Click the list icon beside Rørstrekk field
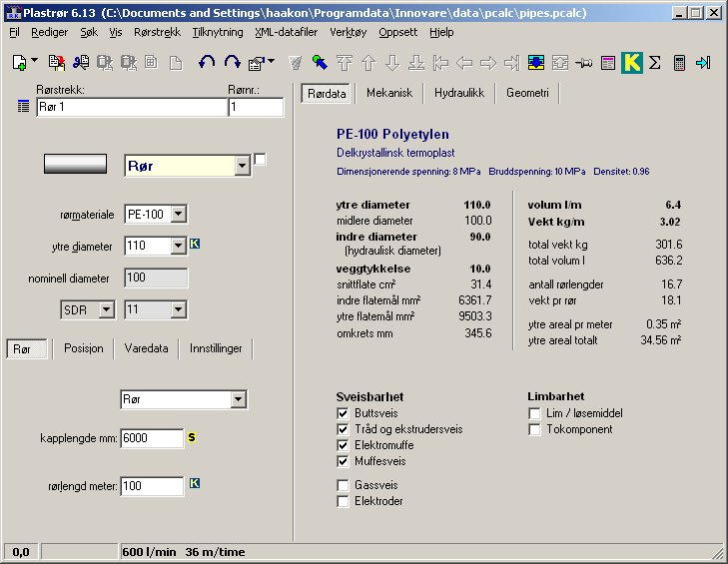 (23, 106)
